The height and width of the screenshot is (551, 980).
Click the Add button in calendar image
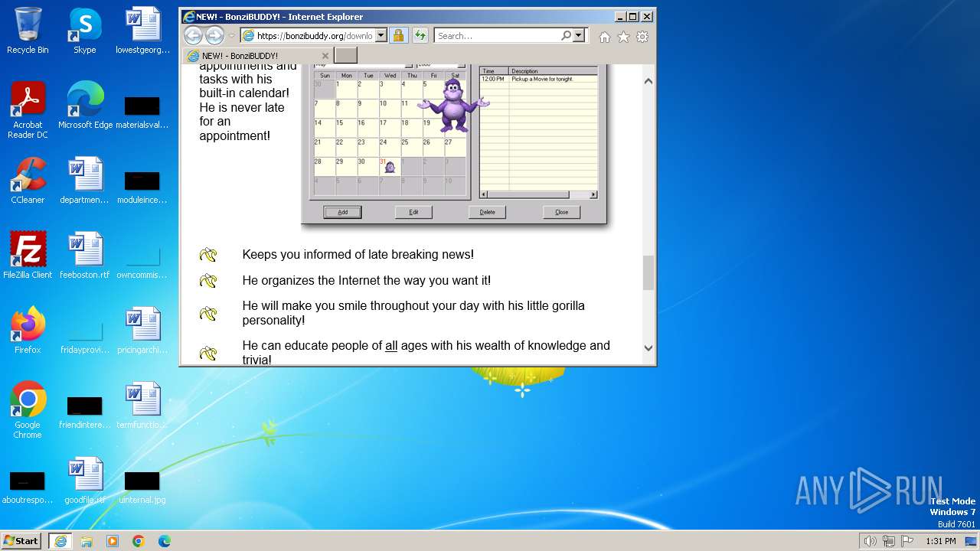click(x=342, y=212)
